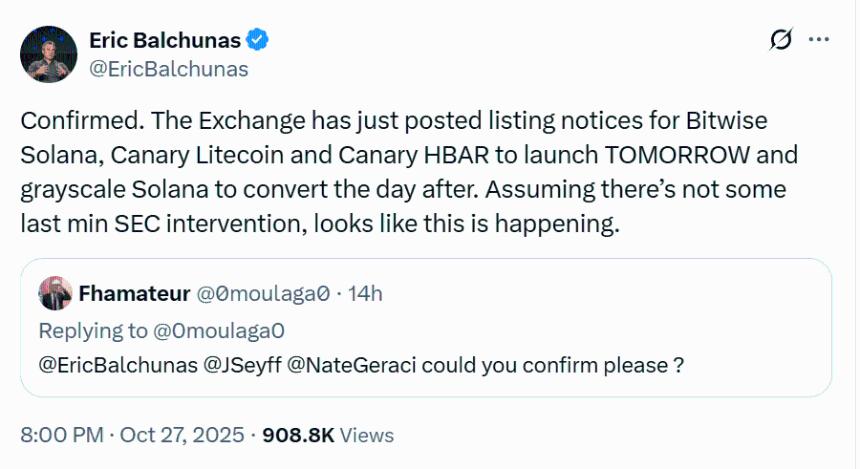Open the Eric Balchunas display name link

pos(166,40)
